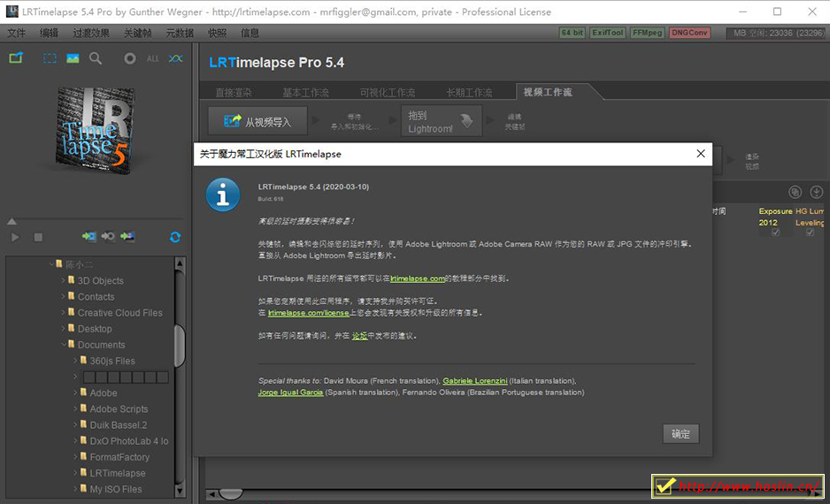Toggle the HG Lum Leveling column checkbox

pyautogui.click(x=810, y=233)
